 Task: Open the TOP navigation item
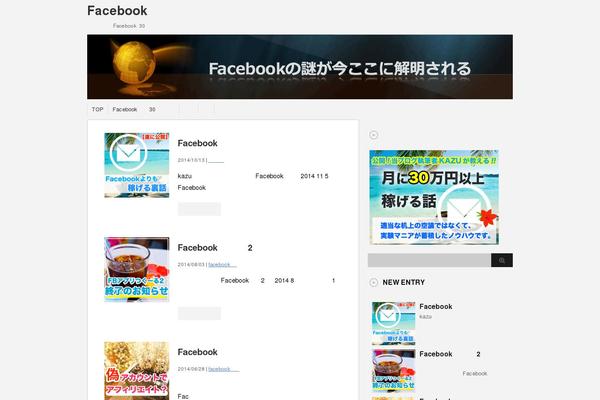click(98, 109)
